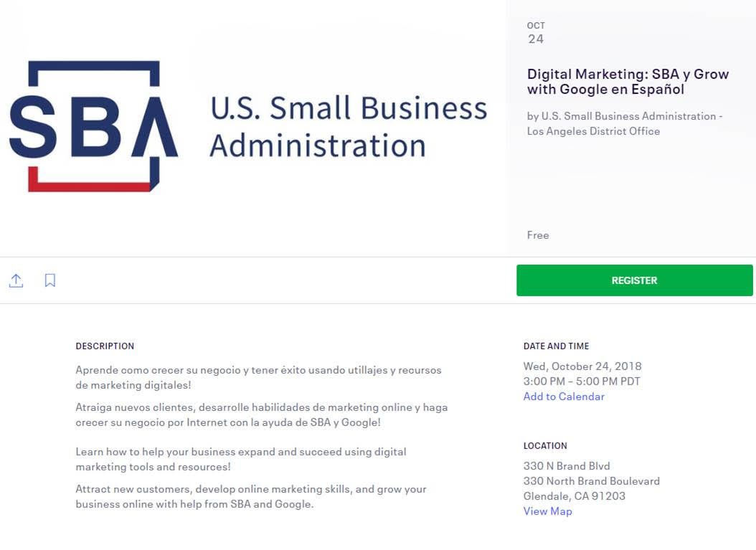The image size is (756, 550).
Task: Click the LOCATION section heading
Action: (x=545, y=446)
